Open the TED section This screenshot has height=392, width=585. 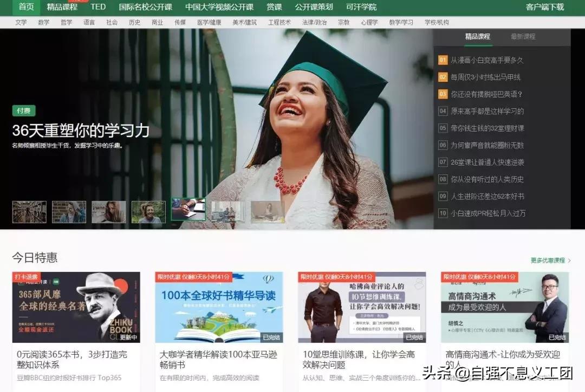(x=98, y=7)
